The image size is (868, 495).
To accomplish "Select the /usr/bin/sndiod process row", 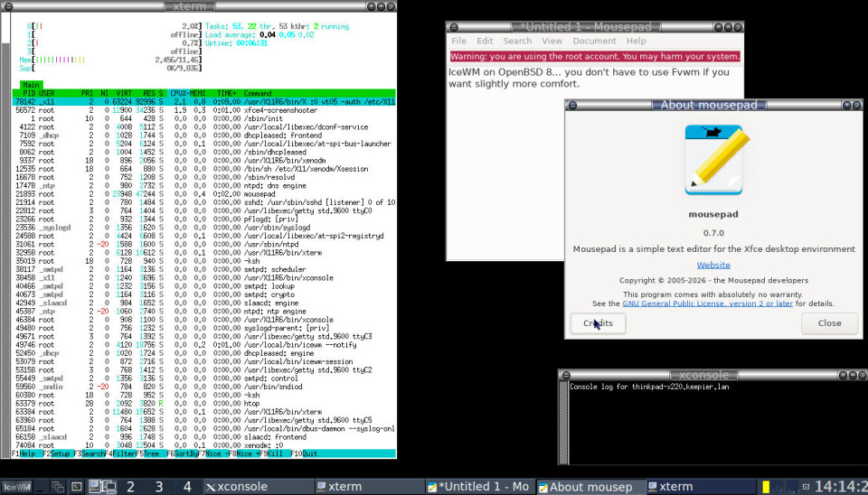I will pyautogui.click(x=204, y=387).
